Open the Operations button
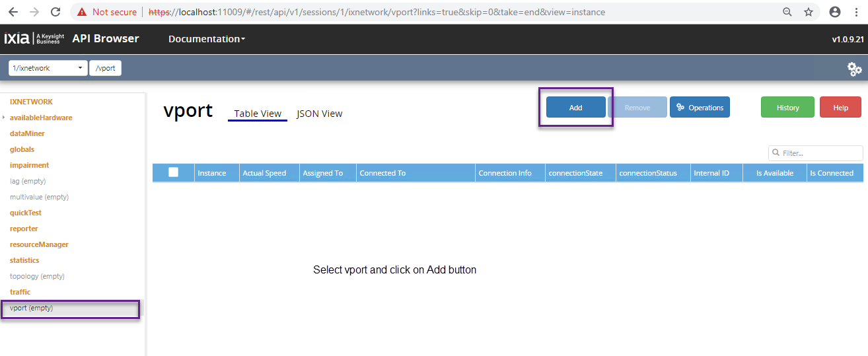Image resolution: width=868 pixels, height=356 pixels. (x=700, y=108)
